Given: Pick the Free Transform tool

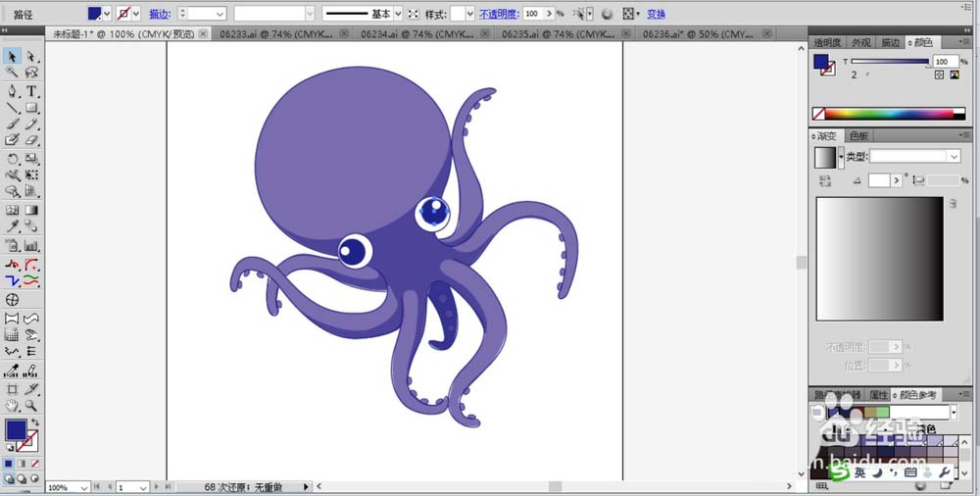Looking at the screenshot, I should click(x=32, y=175).
